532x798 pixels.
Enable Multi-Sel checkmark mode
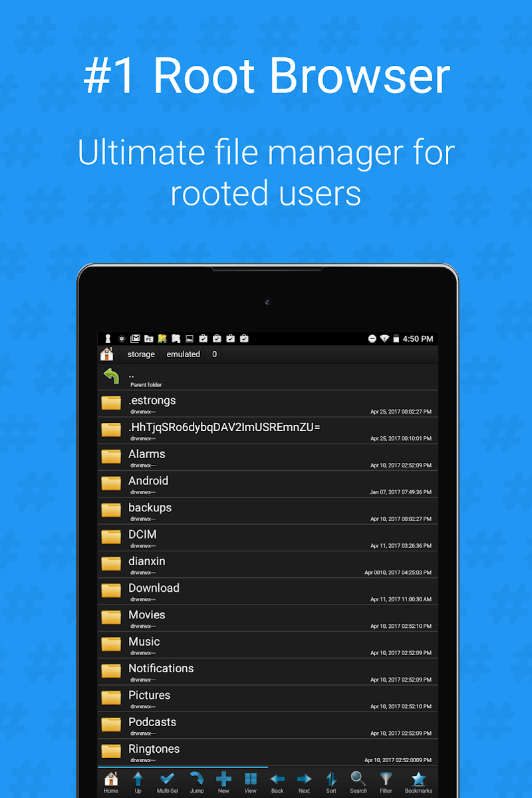click(167, 781)
